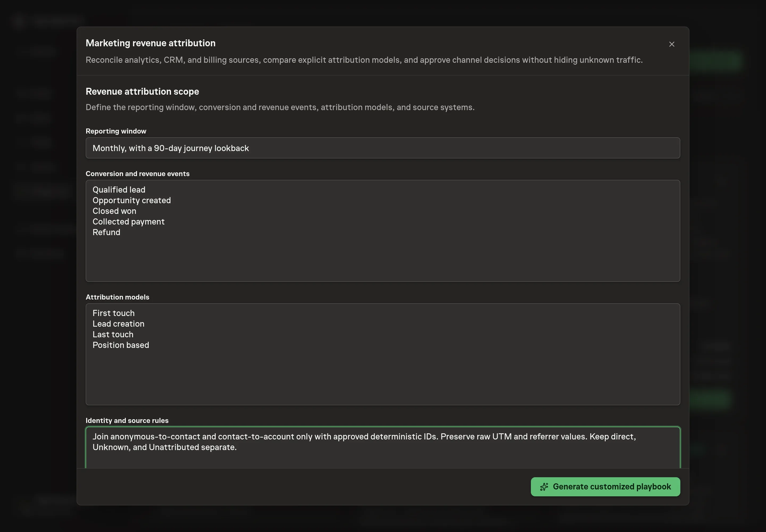Click the 'Lead creation' line
Screen dimensions: 766x532
tap(118, 324)
